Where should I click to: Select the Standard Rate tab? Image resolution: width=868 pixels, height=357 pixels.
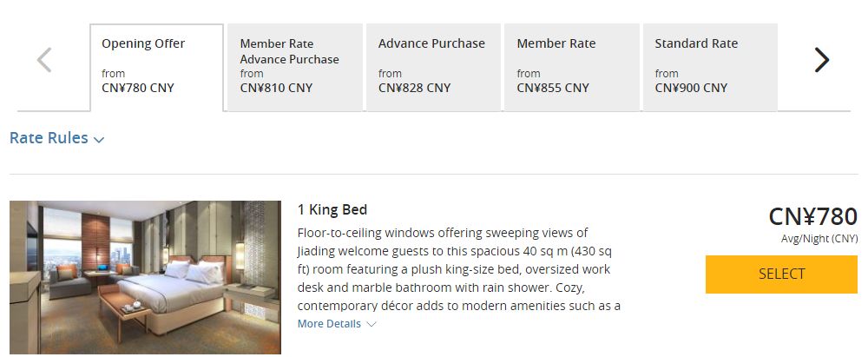click(709, 67)
